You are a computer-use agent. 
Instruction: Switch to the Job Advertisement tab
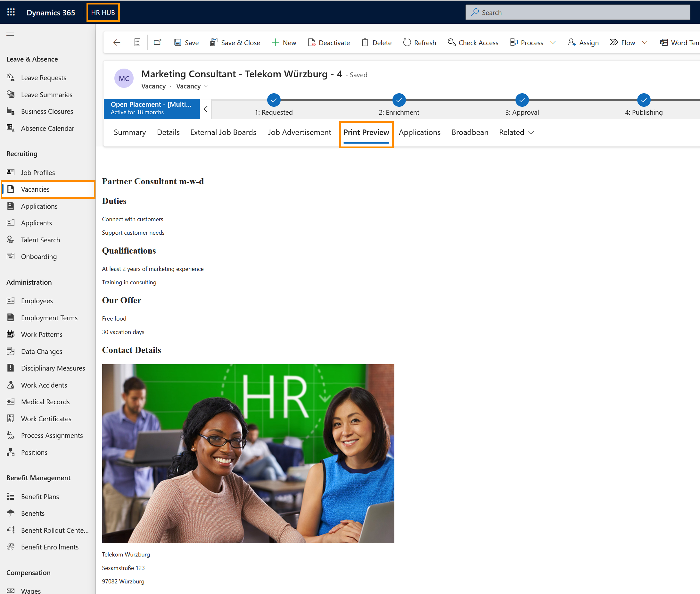click(x=299, y=132)
